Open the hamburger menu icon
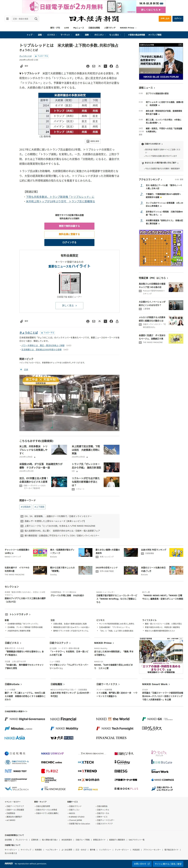188x868 pixels. [7, 19]
